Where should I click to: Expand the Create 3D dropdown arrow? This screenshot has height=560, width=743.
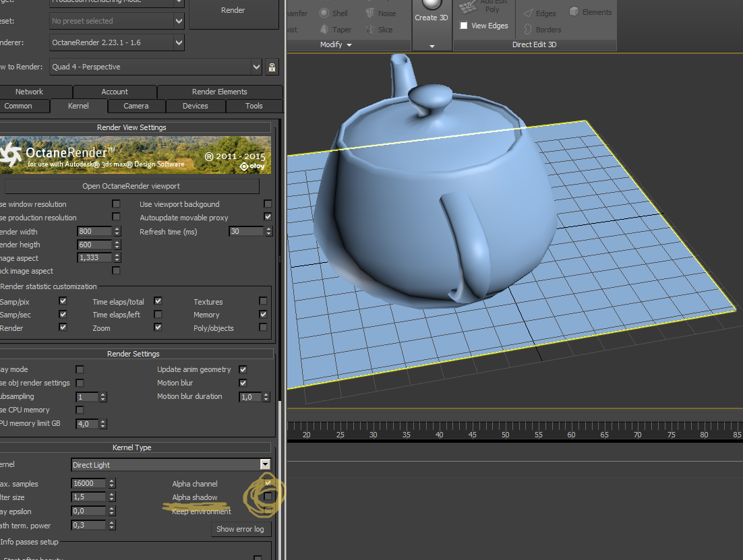[432, 46]
